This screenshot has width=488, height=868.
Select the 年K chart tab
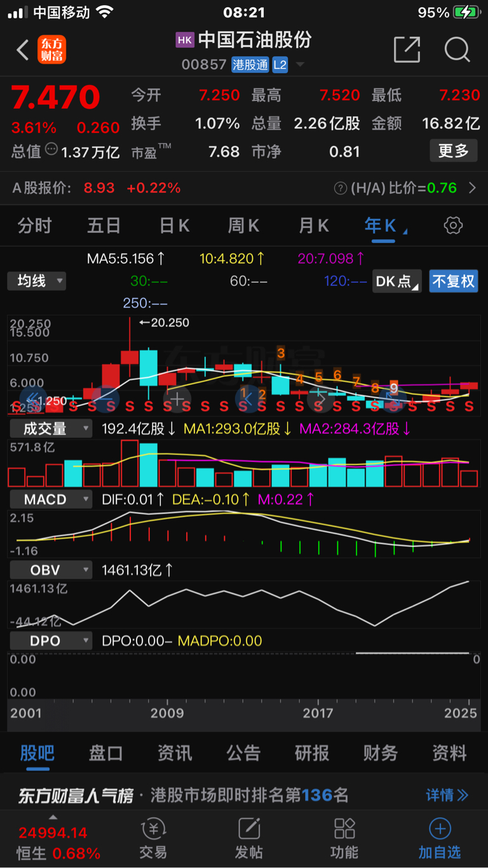pos(381,226)
